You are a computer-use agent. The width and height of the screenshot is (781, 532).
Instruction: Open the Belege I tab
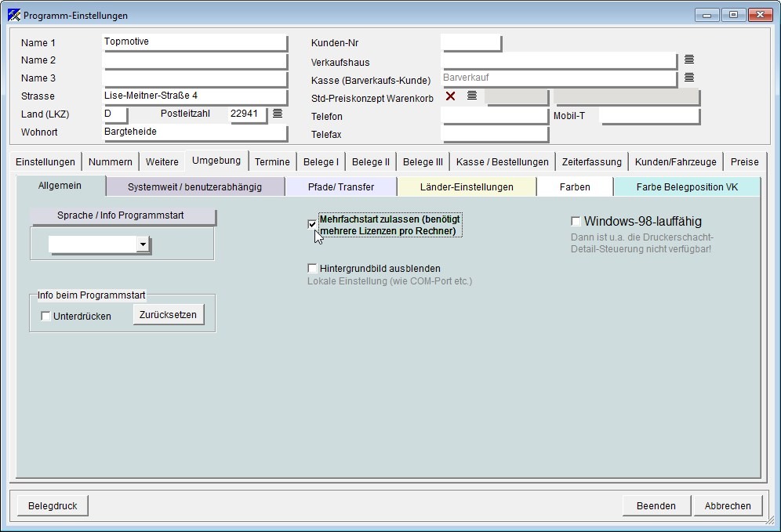321,161
